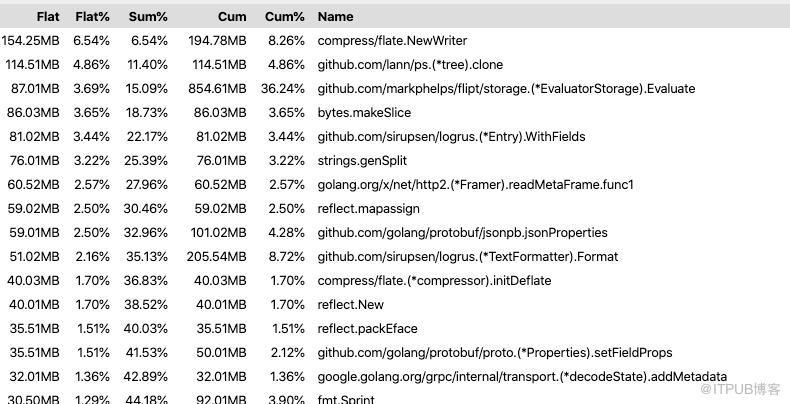Sort by the Name column header
Screen dimensions: 790x404
click(336, 17)
